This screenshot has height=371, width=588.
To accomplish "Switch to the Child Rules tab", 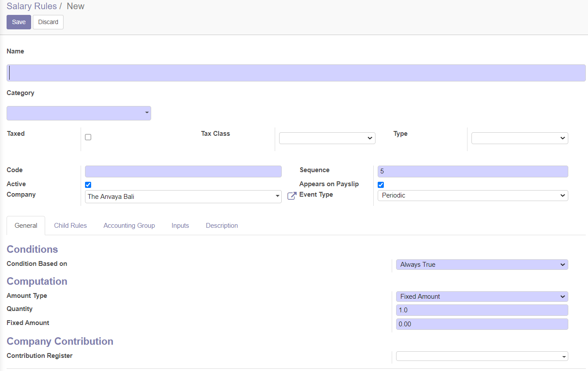I will (x=71, y=226).
